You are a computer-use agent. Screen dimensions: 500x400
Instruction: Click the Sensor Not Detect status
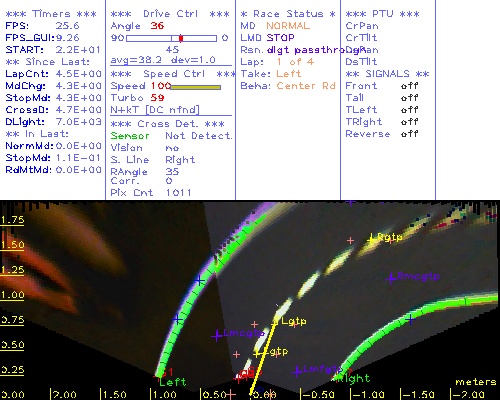(x=171, y=136)
